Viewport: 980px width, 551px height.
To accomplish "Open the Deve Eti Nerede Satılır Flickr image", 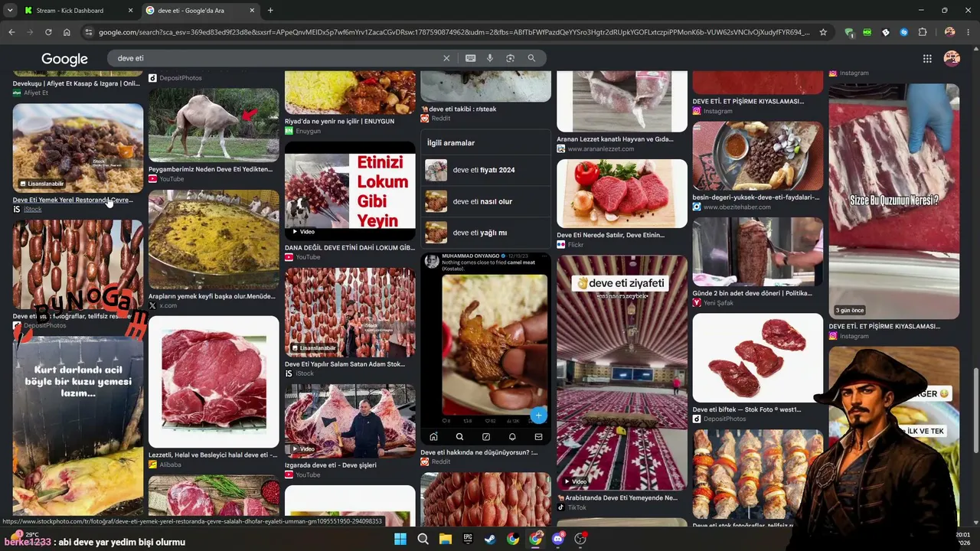I will tap(622, 194).
